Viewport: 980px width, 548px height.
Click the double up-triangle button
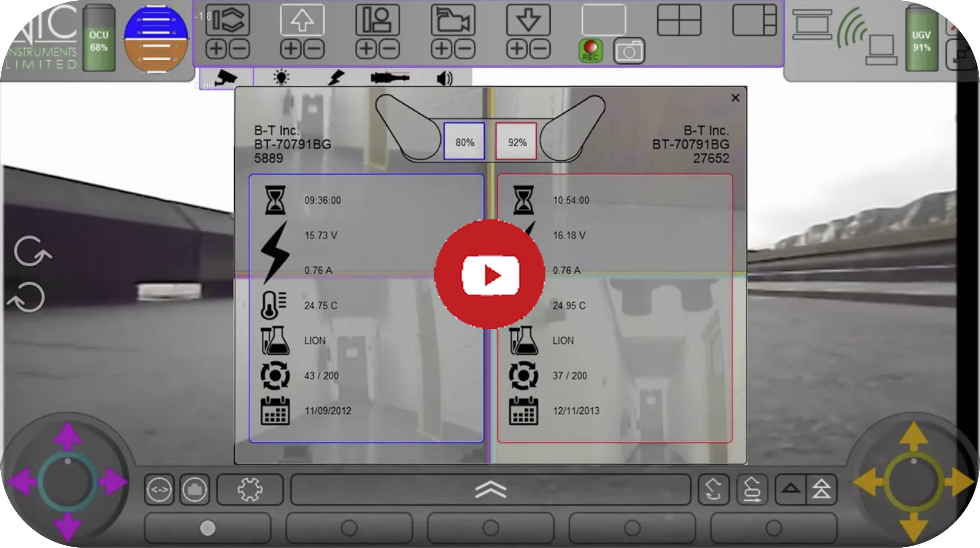[822, 489]
